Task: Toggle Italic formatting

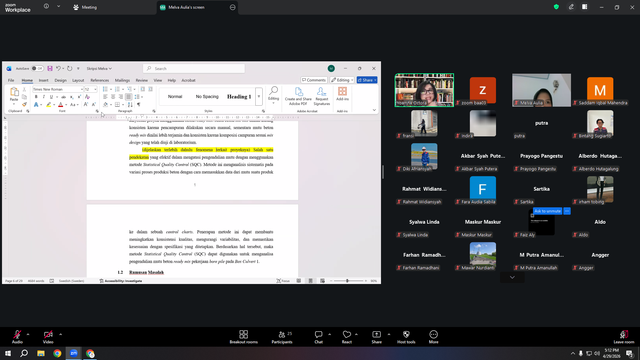Action: 44,97
